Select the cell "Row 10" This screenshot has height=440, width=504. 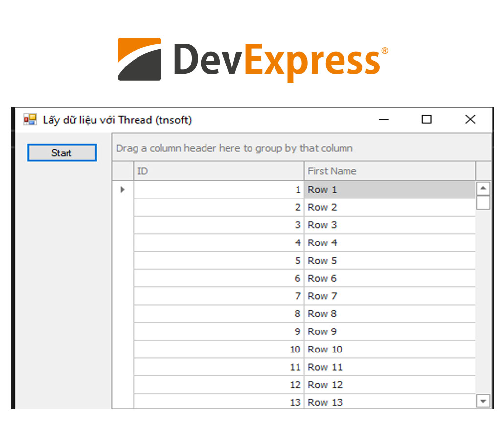[x=389, y=349]
